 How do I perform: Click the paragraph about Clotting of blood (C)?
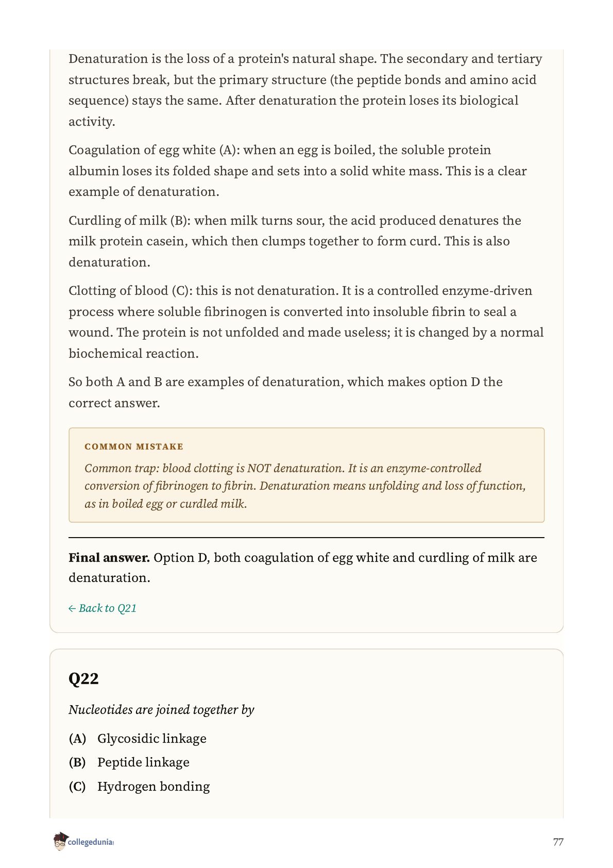(x=306, y=322)
